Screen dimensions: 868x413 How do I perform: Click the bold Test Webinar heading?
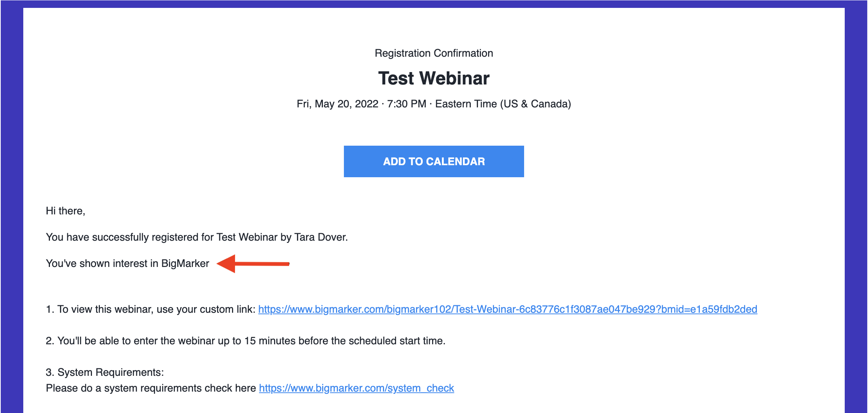(434, 78)
